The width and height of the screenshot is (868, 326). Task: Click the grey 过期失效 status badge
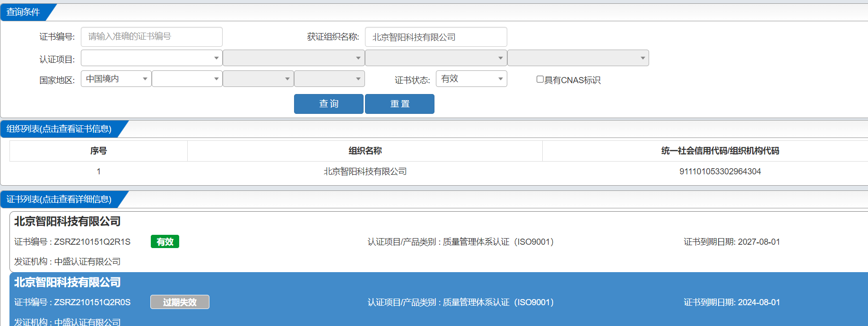pyautogui.click(x=180, y=302)
